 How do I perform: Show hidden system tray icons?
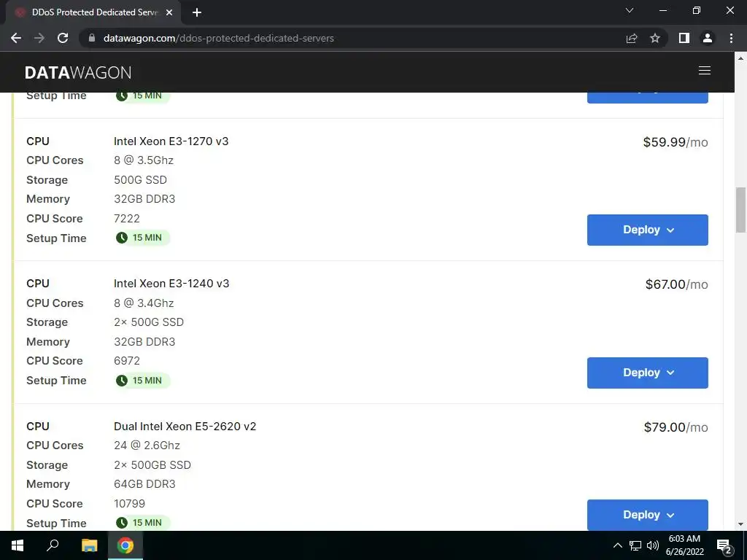pos(617,545)
